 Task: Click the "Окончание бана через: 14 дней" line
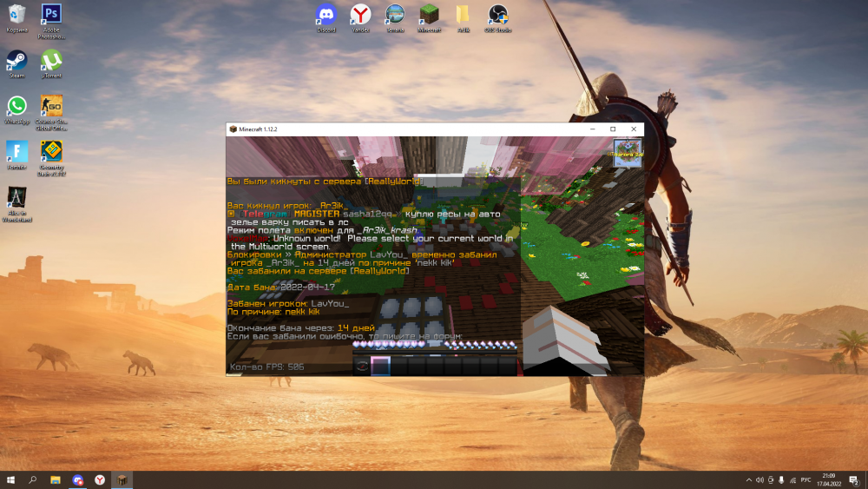(x=301, y=327)
